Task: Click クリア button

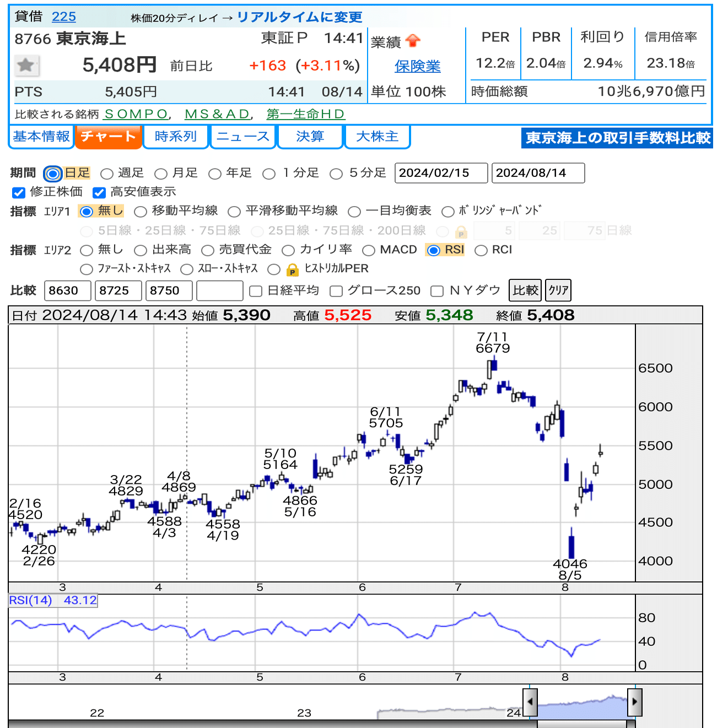Action: coord(558,290)
